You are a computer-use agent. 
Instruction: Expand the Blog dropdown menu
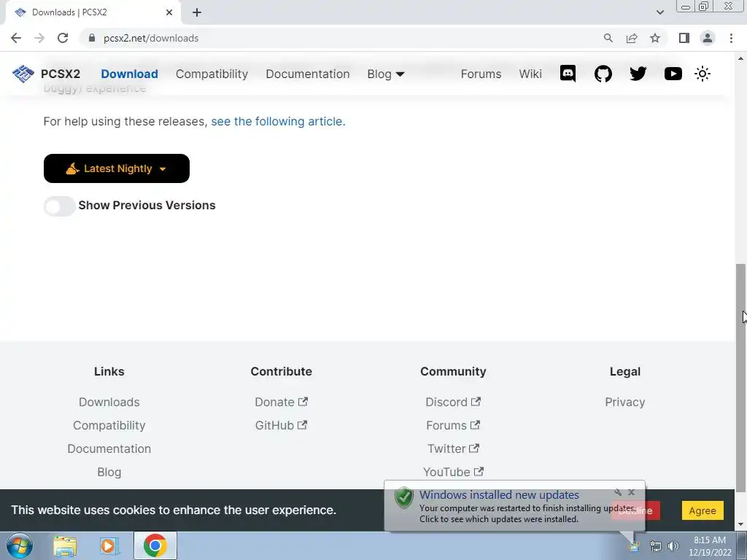point(386,74)
